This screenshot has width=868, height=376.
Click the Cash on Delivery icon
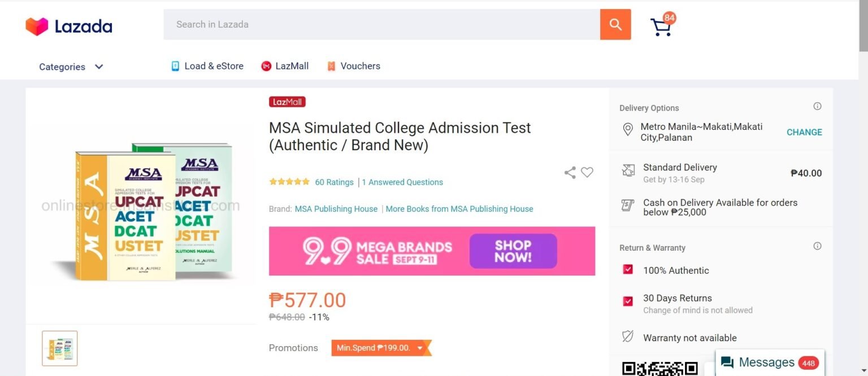[x=628, y=207]
